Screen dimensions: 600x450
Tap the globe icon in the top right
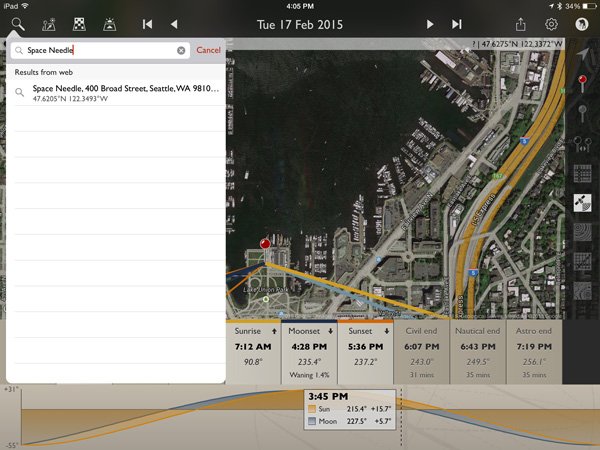[x=582, y=24]
